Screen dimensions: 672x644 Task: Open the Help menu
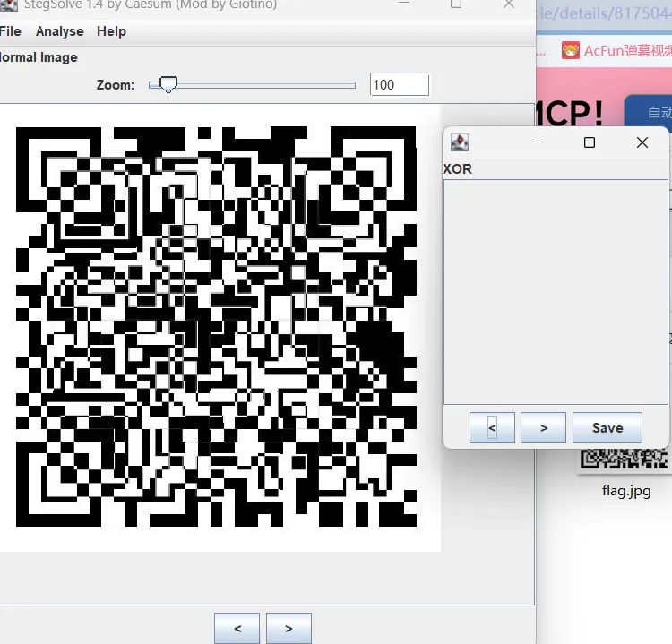[111, 31]
